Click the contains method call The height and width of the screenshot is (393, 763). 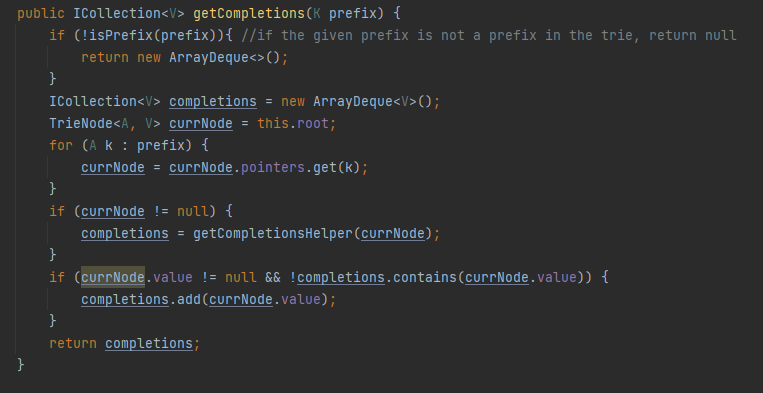click(x=424, y=277)
